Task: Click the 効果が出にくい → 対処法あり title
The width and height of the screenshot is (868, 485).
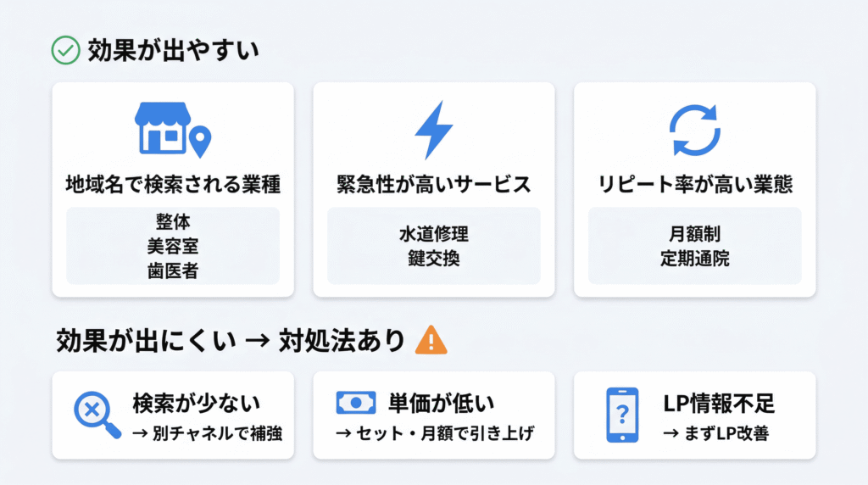Action: click(x=231, y=341)
